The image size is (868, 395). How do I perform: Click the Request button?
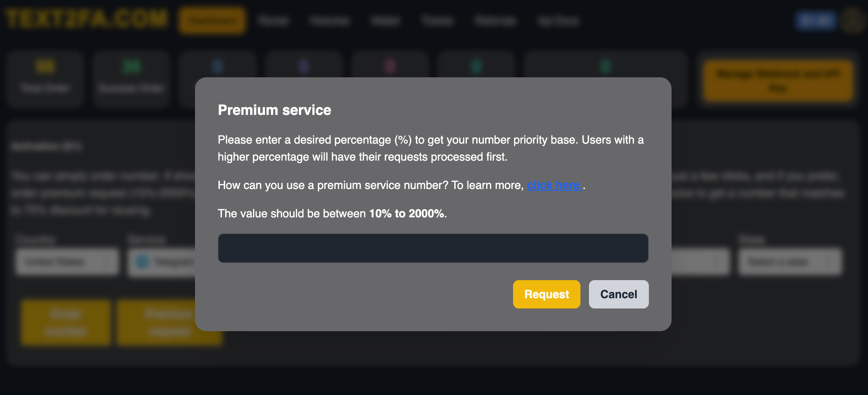[546, 294]
